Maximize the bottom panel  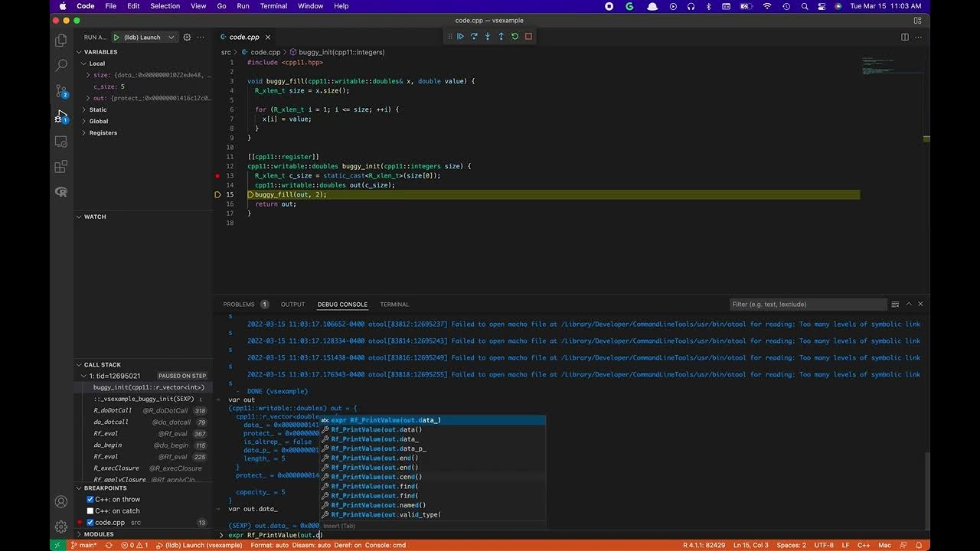909,304
